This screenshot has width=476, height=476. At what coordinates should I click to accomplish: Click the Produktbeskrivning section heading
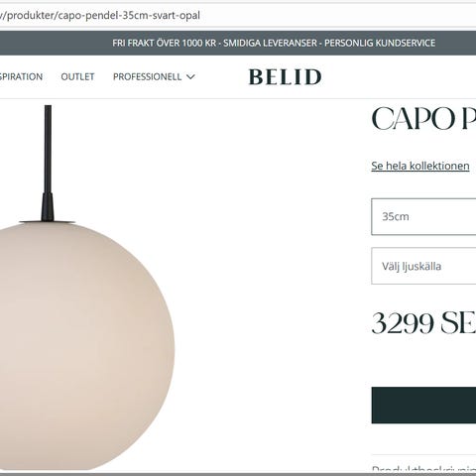point(423,469)
